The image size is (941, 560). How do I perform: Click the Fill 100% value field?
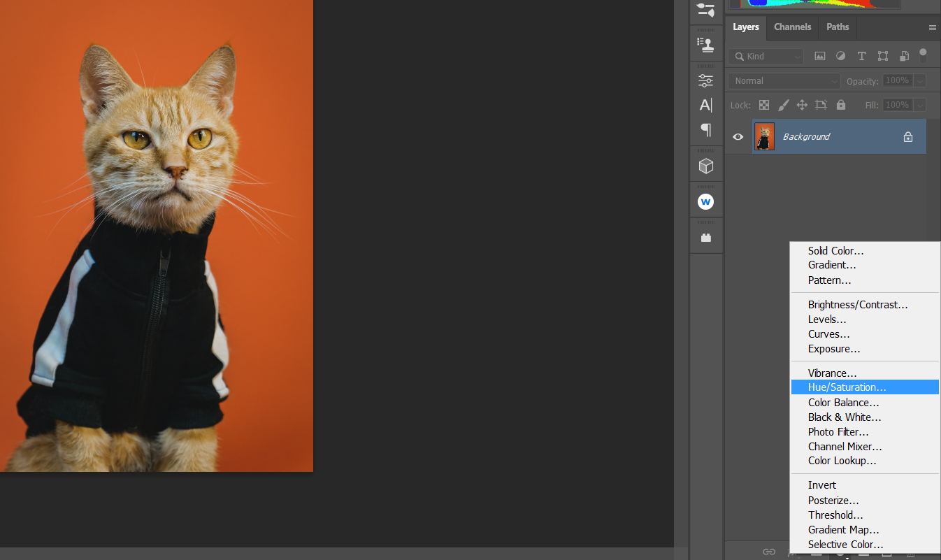(898, 105)
